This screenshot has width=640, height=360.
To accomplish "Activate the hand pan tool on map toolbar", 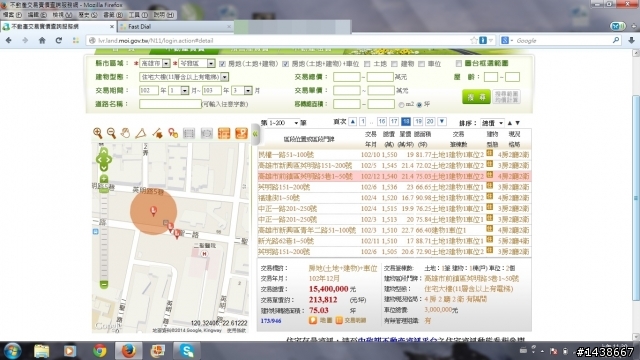I will pos(126,133).
